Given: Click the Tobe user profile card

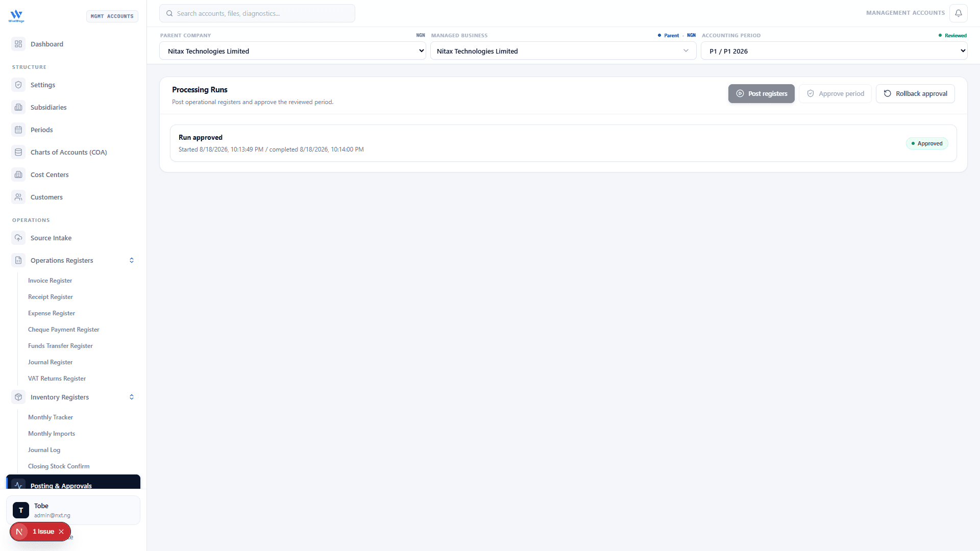Looking at the screenshot, I should pyautogui.click(x=73, y=510).
